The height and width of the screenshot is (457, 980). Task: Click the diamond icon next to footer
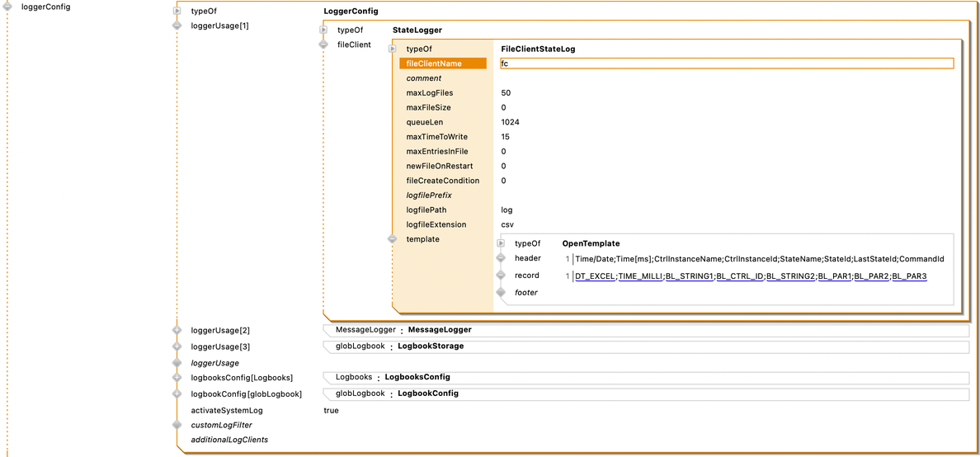point(501,293)
